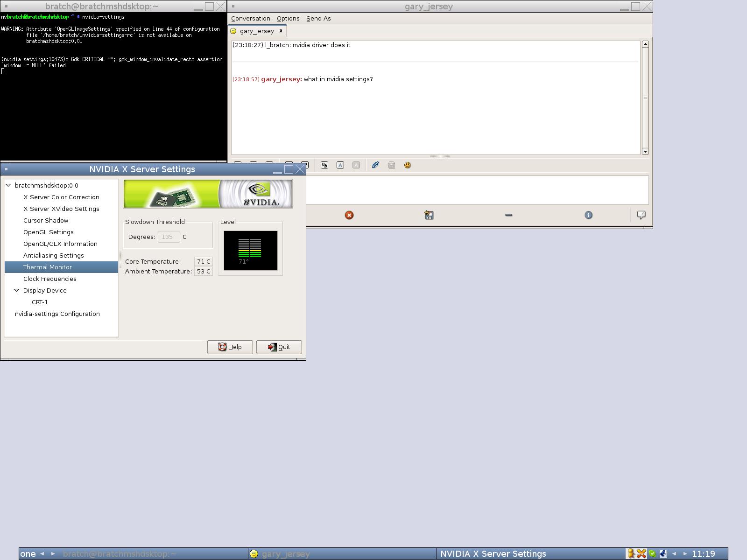
Task: Click the pane resize handle below chat history
Action: coord(440,156)
